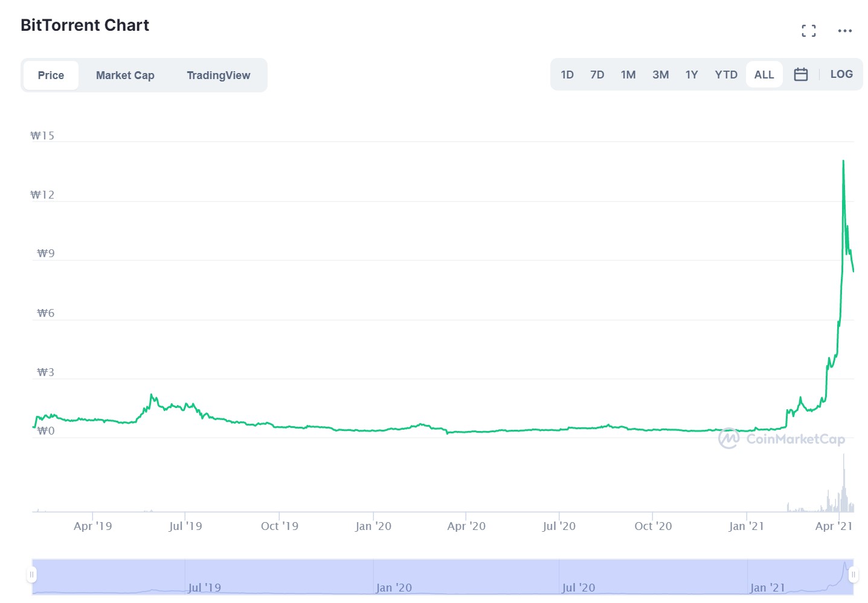This screenshot has width=868, height=603.
Task: Click the ₩0 price axis label
Action: pos(46,431)
